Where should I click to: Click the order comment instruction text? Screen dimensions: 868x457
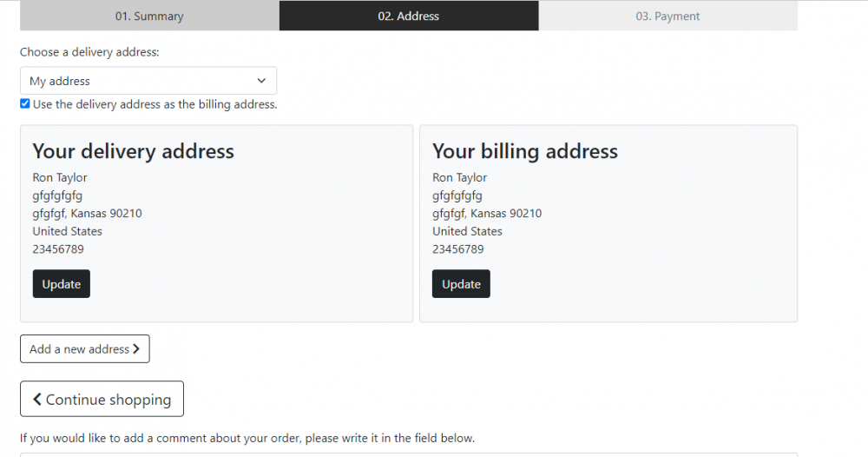click(x=247, y=438)
